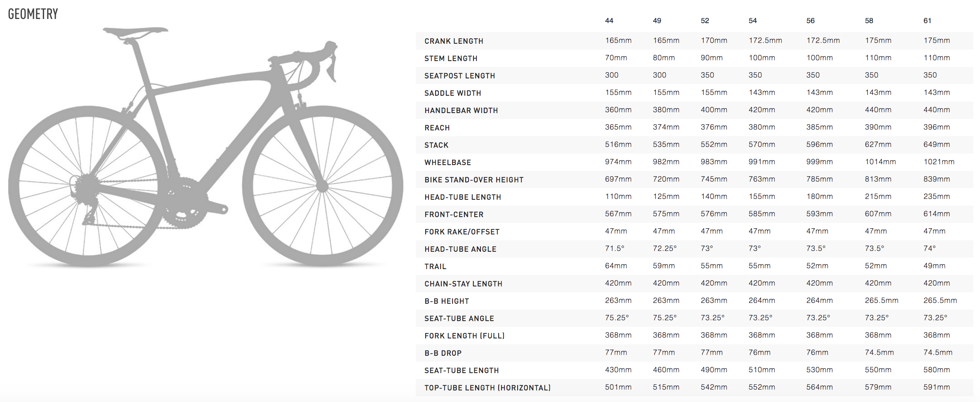
Task: Select the STACK row label
Action: (x=436, y=145)
